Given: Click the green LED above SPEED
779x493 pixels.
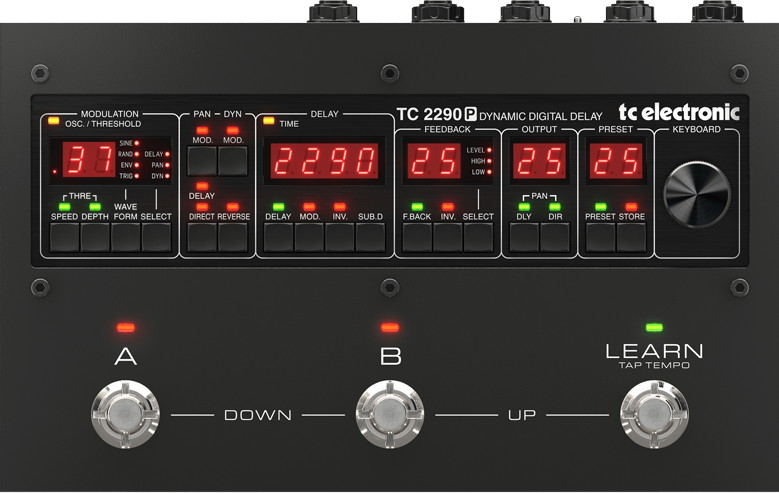Looking at the screenshot, I should pyautogui.click(x=65, y=207).
